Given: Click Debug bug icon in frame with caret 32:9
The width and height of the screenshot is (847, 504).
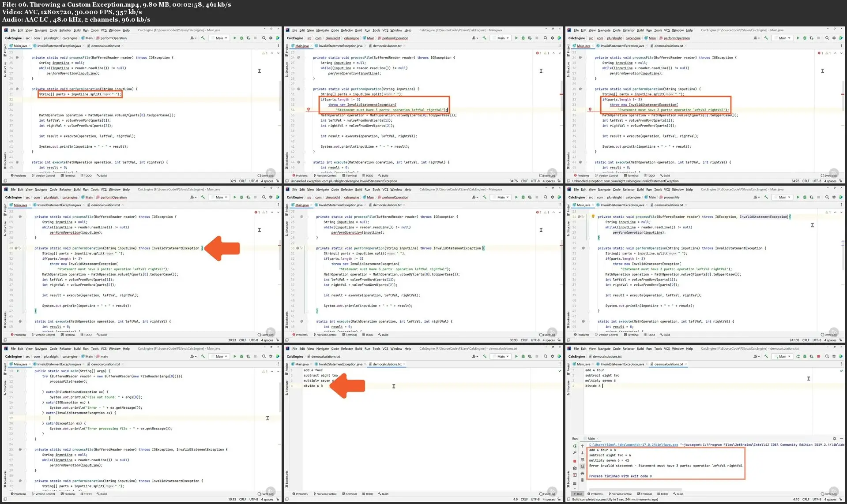Looking at the screenshot, I should click(241, 38).
